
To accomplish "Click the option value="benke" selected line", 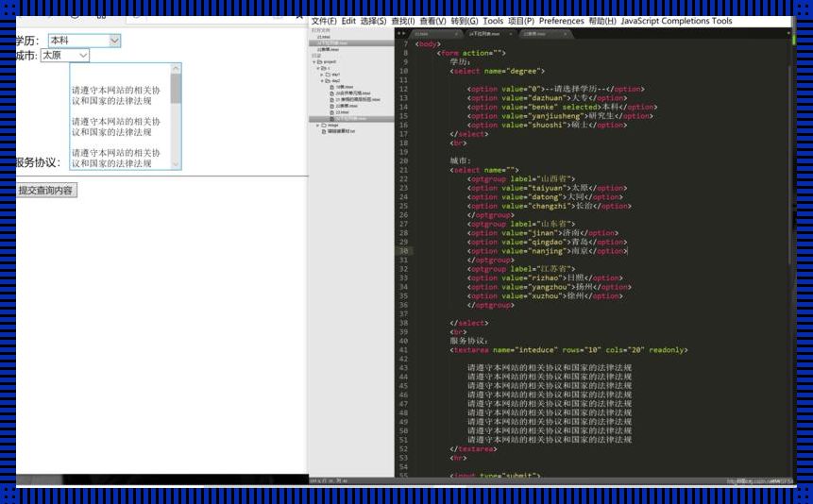I will tap(562, 107).
